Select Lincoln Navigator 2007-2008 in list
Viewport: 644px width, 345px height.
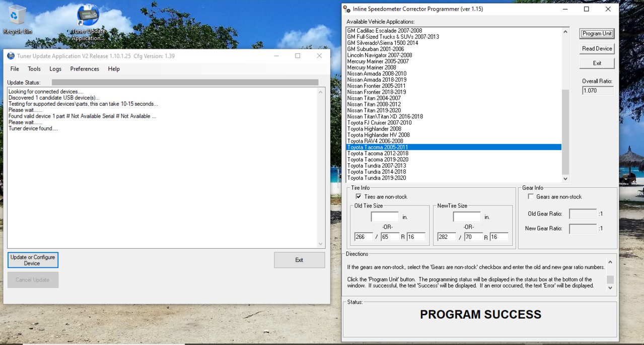pos(454,55)
